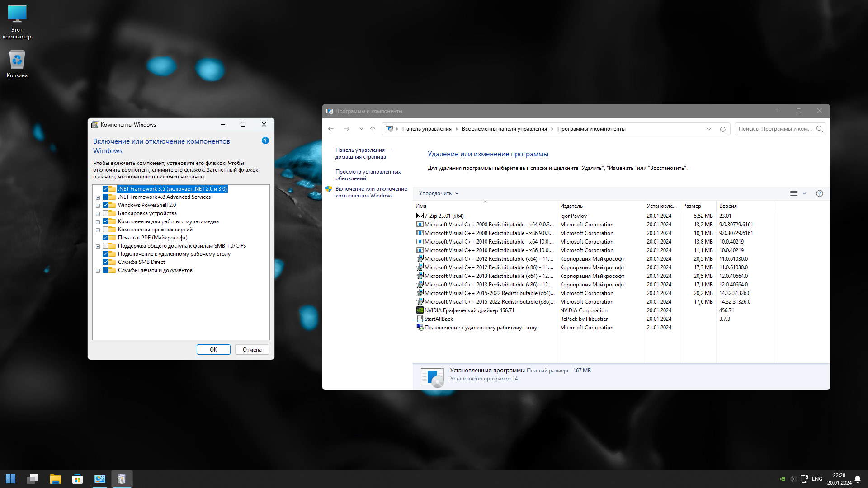Open the notification bell in tray
Screen dimensions: 868x488
857,479
